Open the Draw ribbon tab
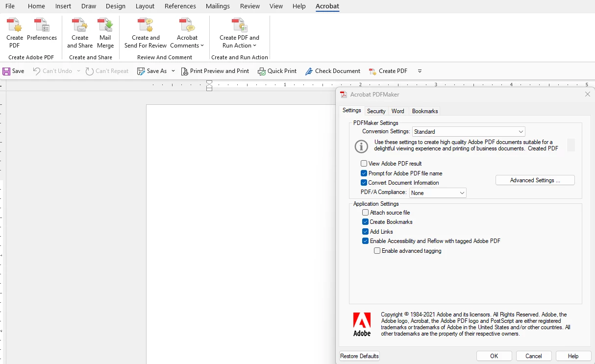Image resolution: width=595 pixels, height=364 pixels. pos(89,6)
